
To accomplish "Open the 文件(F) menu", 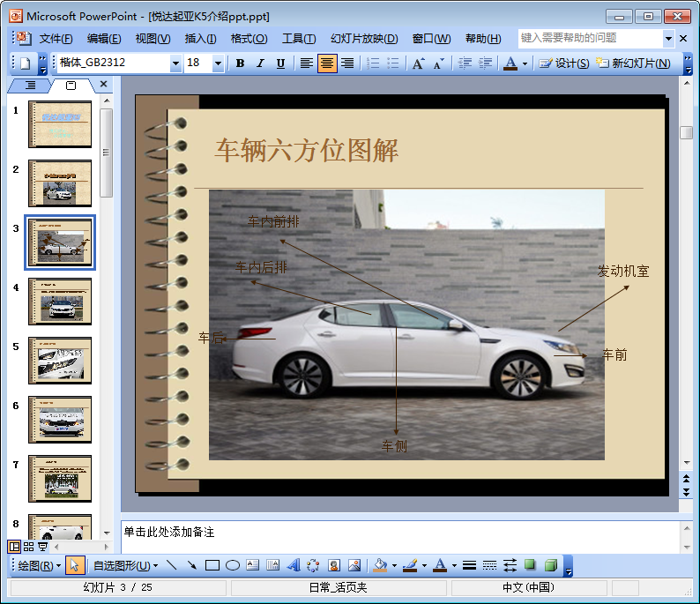I will click(x=56, y=39).
